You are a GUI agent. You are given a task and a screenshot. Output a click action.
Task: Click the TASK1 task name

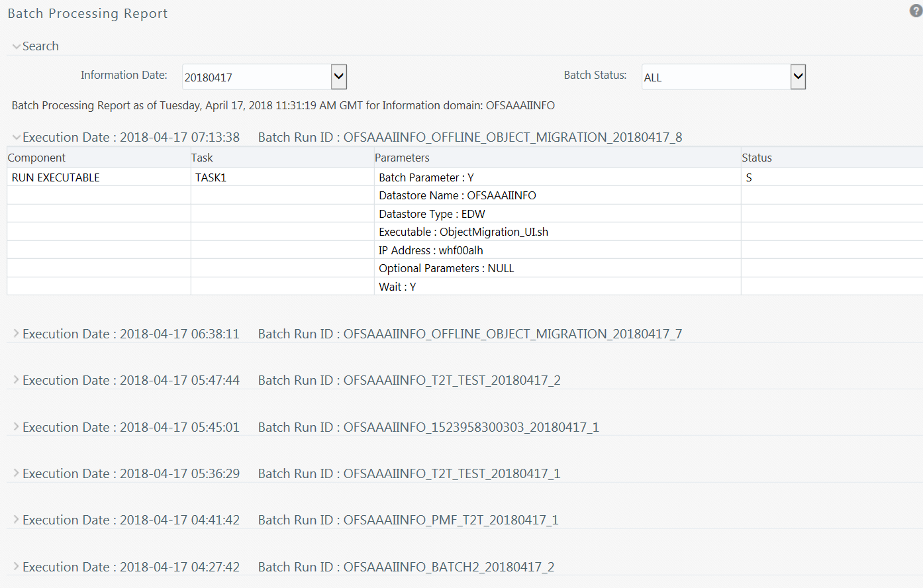(x=211, y=177)
